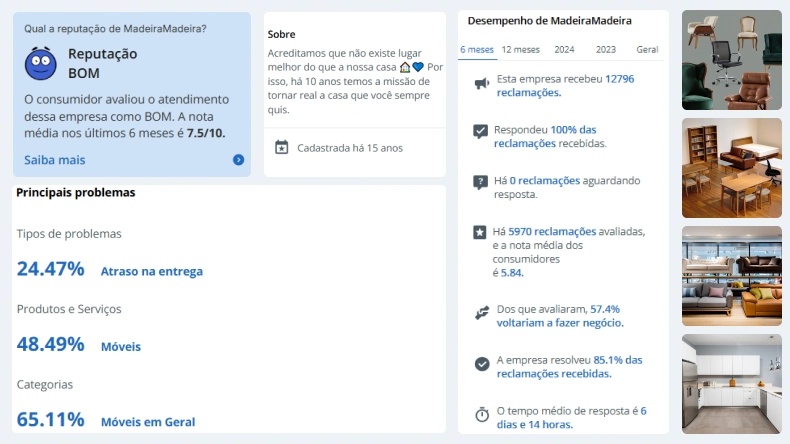Click the megaphone icon for complaints received
The height and width of the screenshot is (444, 790).
coord(482,83)
